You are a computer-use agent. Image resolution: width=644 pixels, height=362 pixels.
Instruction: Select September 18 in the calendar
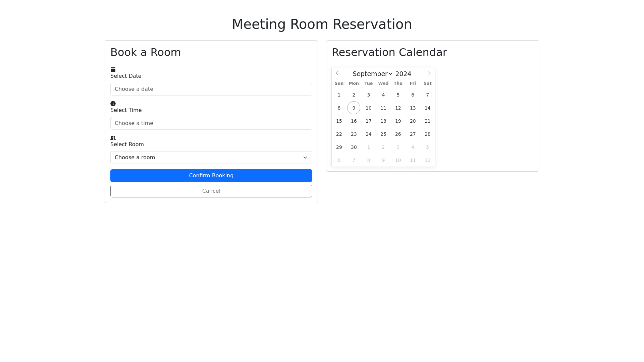click(383, 121)
